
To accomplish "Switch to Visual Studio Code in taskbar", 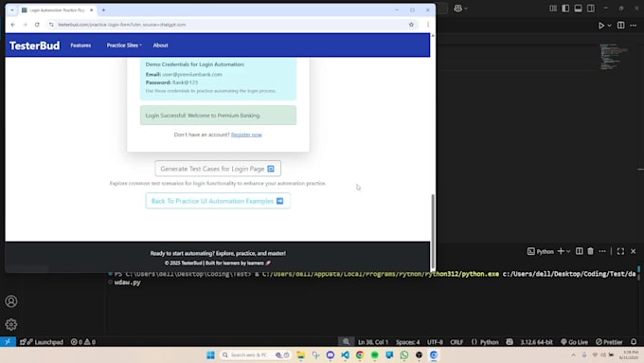I will click(x=345, y=355).
